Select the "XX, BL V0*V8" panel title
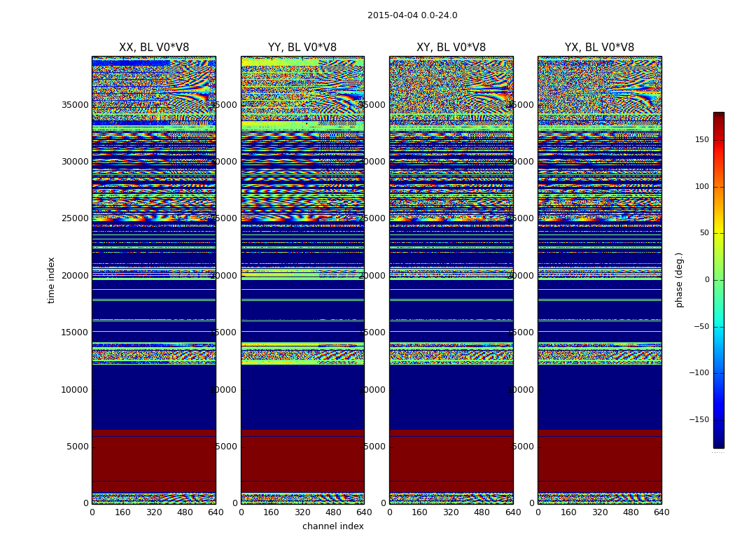 tap(154, 48)
